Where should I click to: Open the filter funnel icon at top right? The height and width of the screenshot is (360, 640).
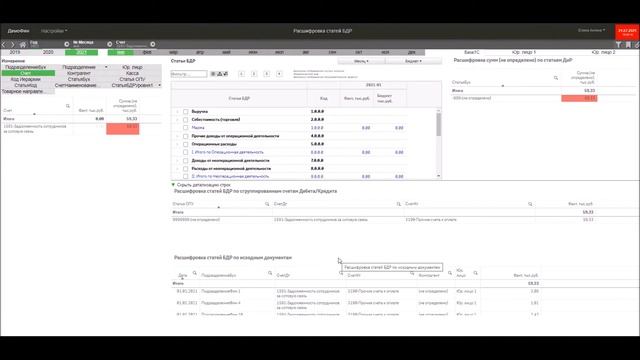(619, 44)
